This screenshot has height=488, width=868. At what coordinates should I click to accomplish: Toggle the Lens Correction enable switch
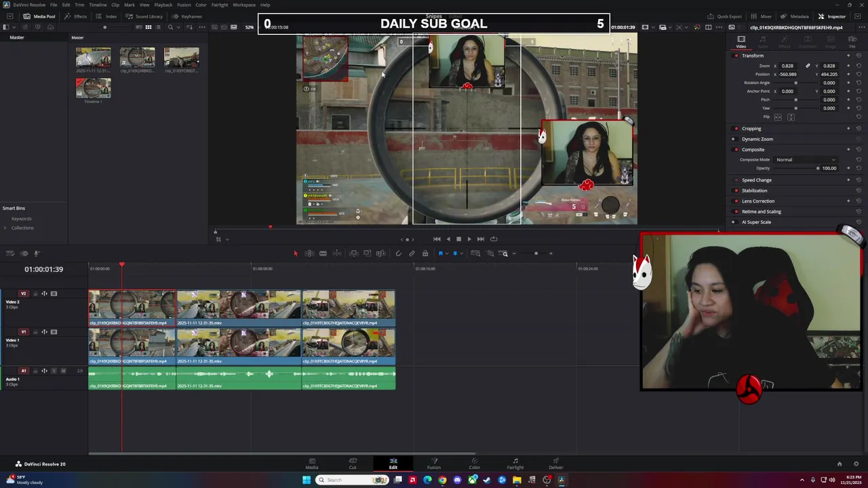[736, 201]
